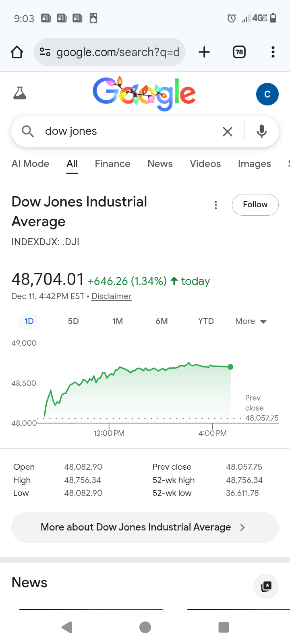
Task: Open the Google account avatar
Action: coord(267,94)
